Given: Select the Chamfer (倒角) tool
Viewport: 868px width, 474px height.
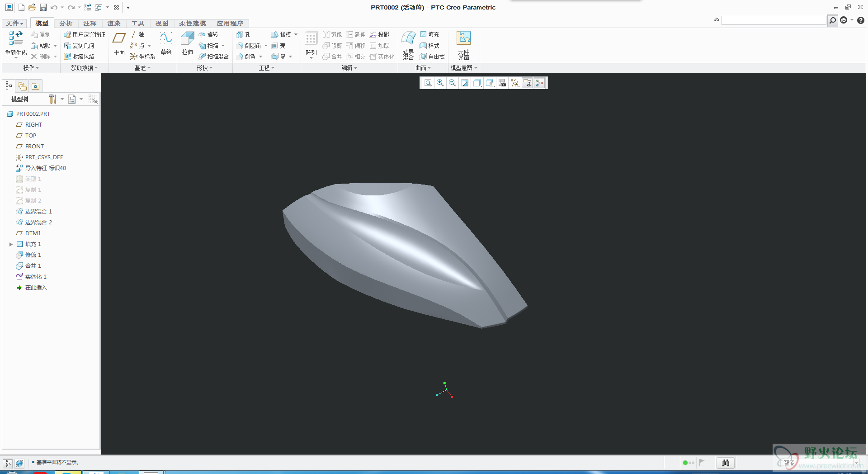Looking at the screenshot, I should (x=246, y=57).
